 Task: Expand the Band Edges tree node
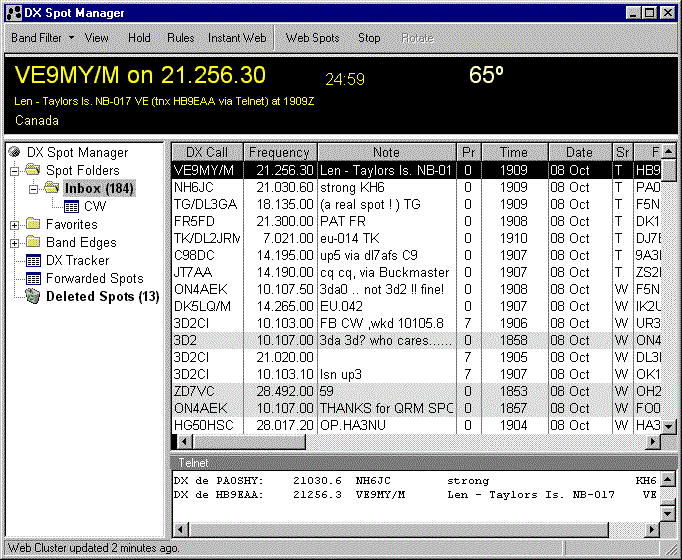coord(14,243)
